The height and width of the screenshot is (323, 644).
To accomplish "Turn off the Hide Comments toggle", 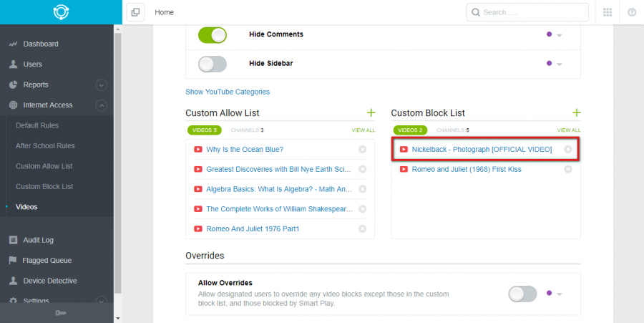I will coord(213,35).
